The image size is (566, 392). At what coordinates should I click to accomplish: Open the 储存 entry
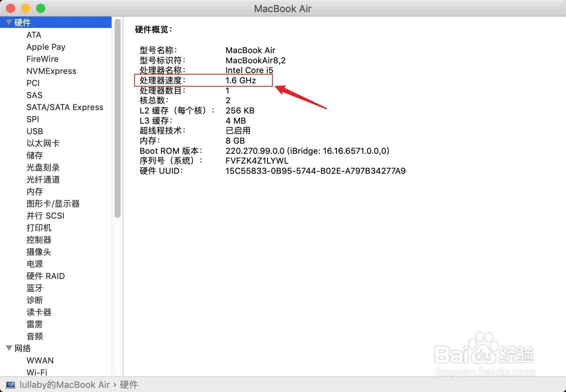point(35,155)
